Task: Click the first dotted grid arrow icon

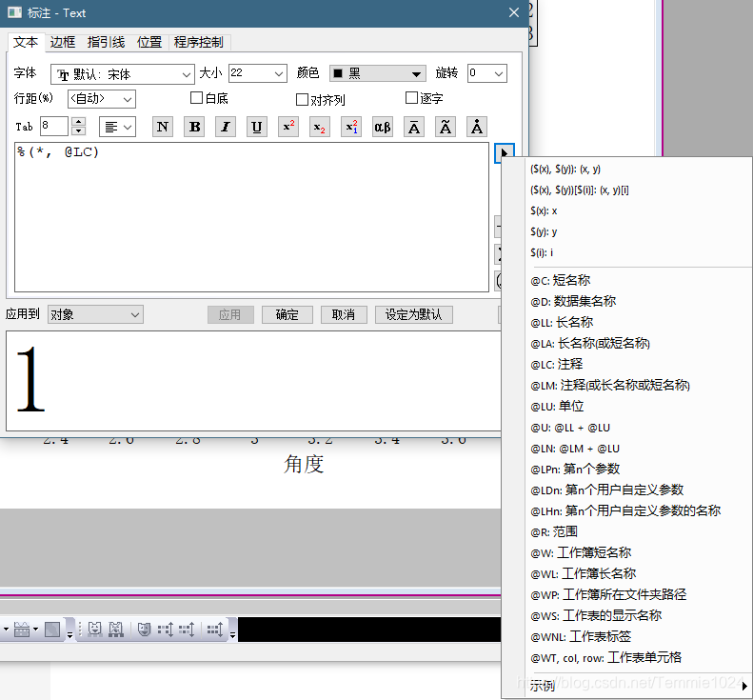Action: click(x=166, y=629)
